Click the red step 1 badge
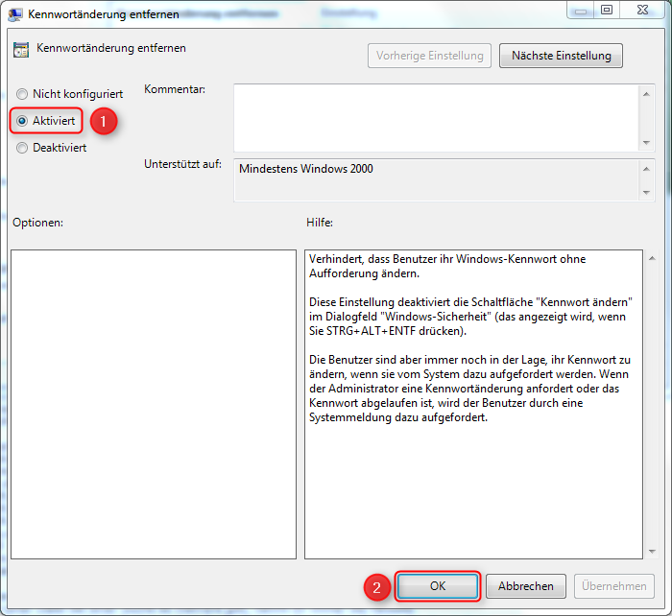Screen dimensions: 672x616 point(103,121)
